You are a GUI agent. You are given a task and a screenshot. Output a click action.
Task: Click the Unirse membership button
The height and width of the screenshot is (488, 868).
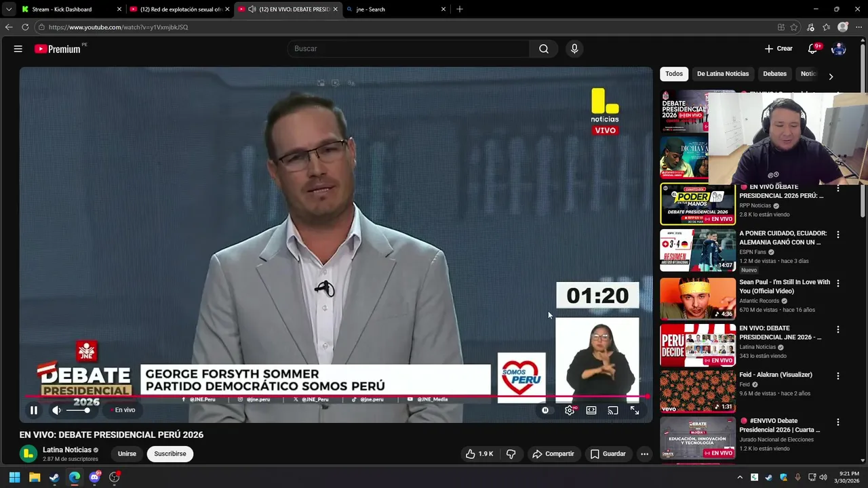(127, 454)
